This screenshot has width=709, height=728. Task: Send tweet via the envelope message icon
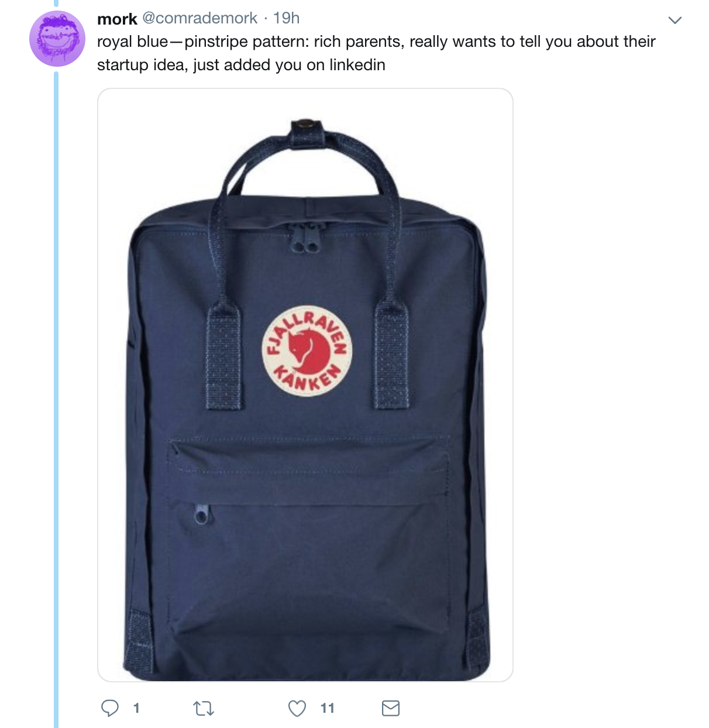pyautogui.click(x=391, y=708)
